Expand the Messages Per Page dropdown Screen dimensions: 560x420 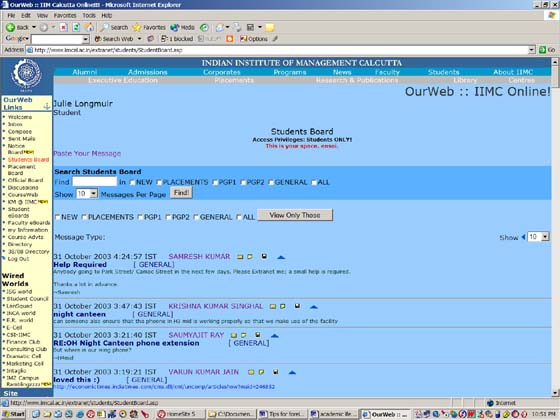coord(94,194)
